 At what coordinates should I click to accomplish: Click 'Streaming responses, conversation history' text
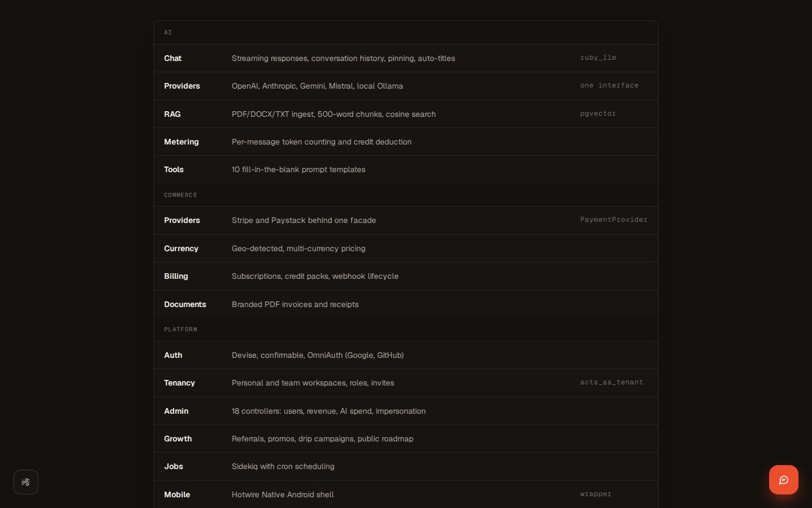[x=343, y=58]
